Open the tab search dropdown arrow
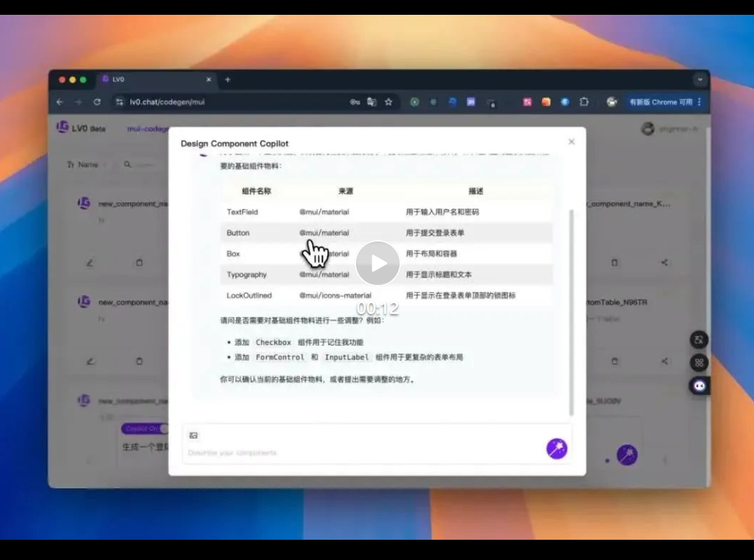Viewport: 754px width, 560px height. 699,79
